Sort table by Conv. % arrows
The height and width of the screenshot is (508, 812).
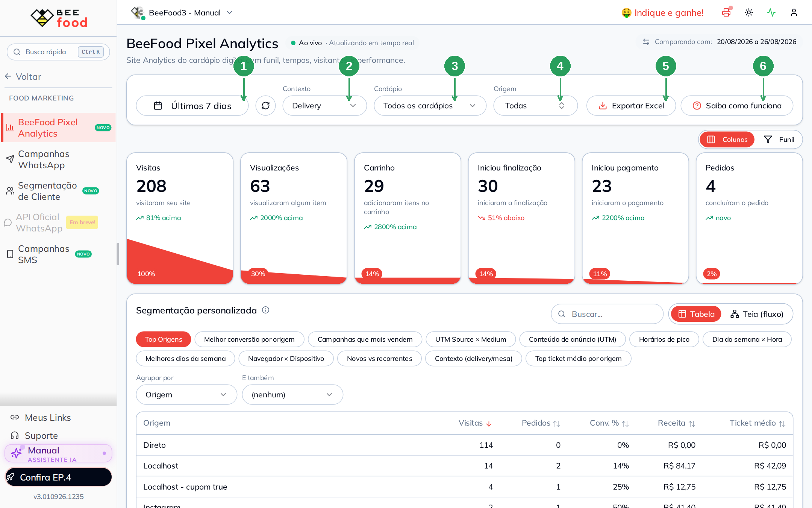click(625, 424)
